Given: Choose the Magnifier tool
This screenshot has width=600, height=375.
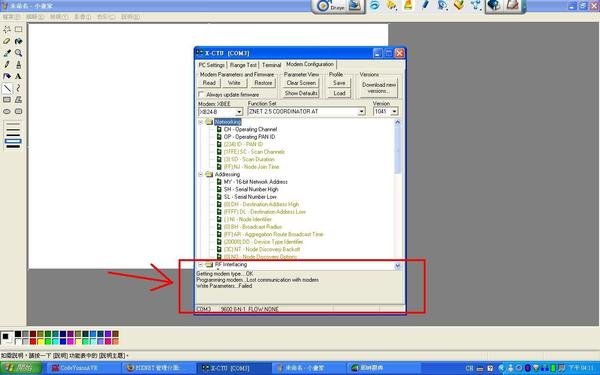Looking at the screenshot, I should coord(18,53).
